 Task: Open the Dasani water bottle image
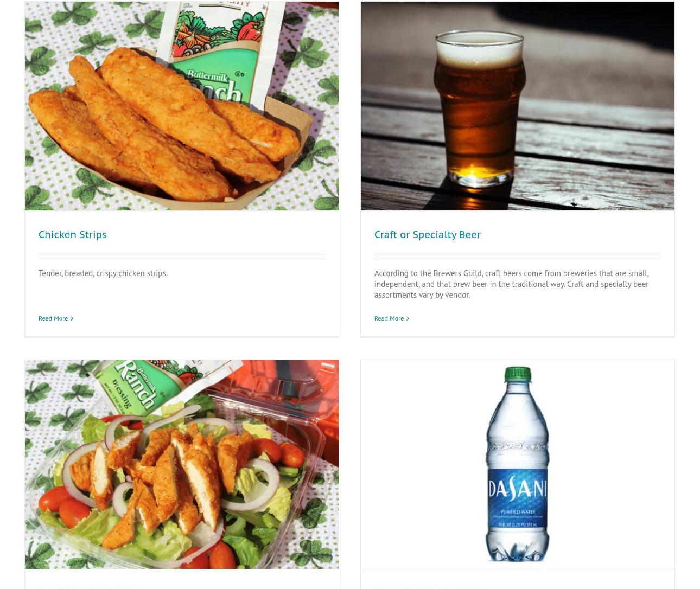point(518,464)
